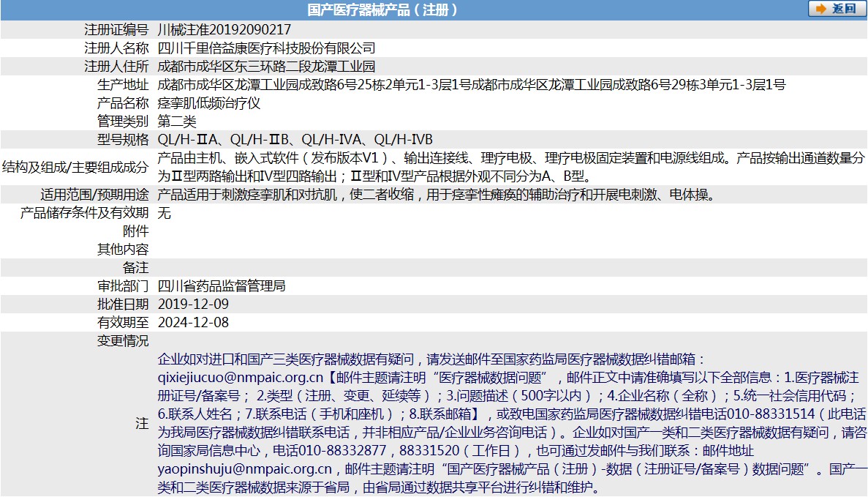Image resolution: width=868 pixels, height=497 pixels.
Task: Click the label 变更情况
Action: click(123, 341)
